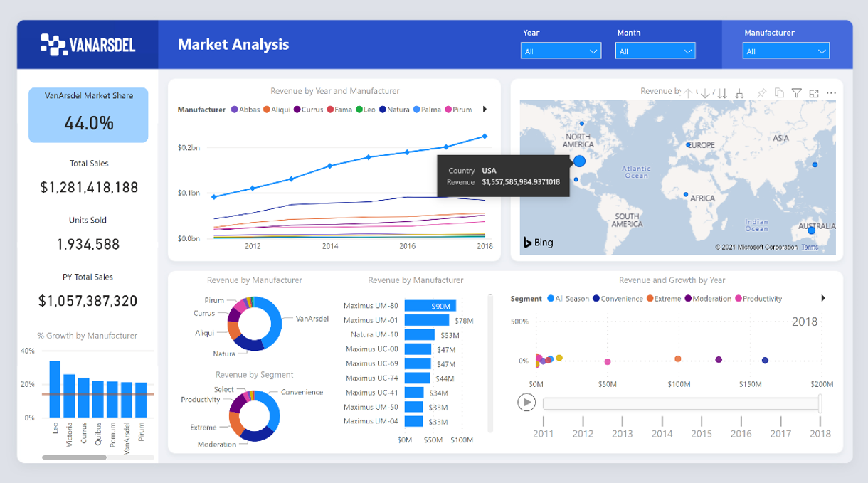This screenshot has height=483, width=868.
Task: Open more options ellipsis on map visual
Action: click(x=831, y=93)
